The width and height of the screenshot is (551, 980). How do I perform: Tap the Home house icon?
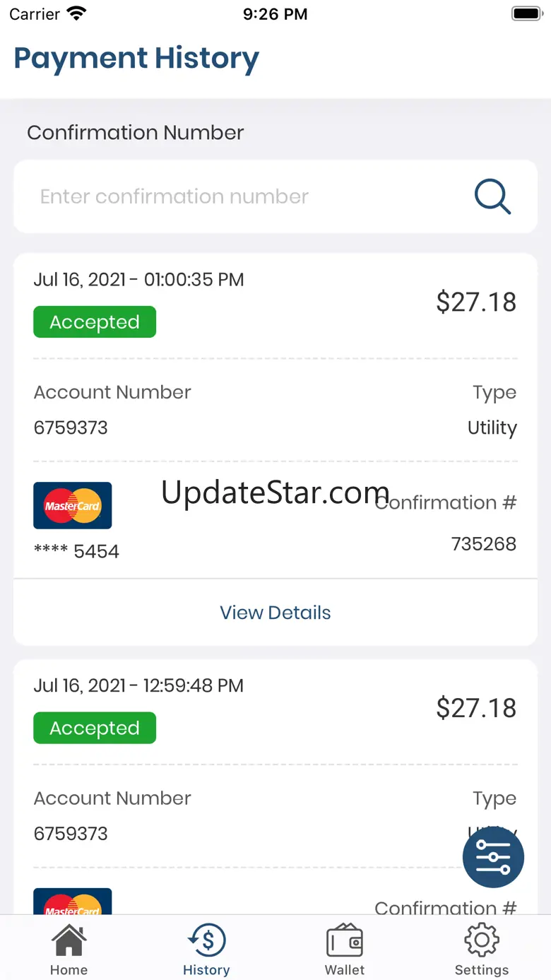pyautogui.click(x=69, y=941)
